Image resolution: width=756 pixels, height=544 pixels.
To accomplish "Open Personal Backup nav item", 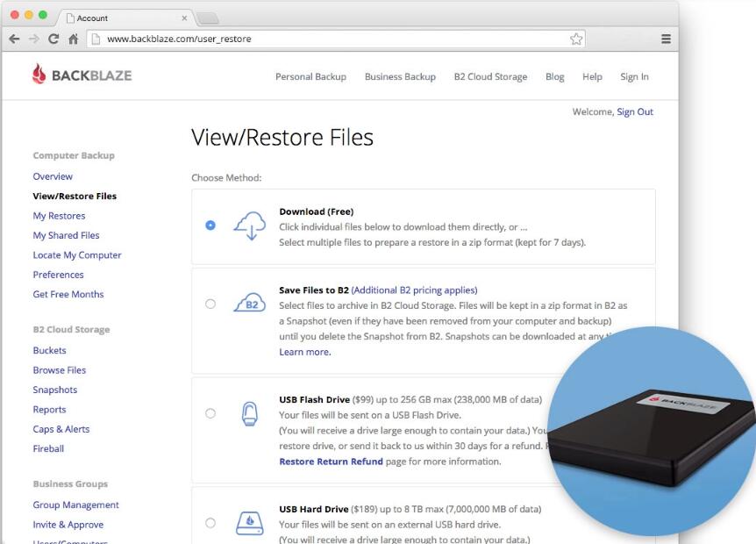I will (x=311, y=76).
